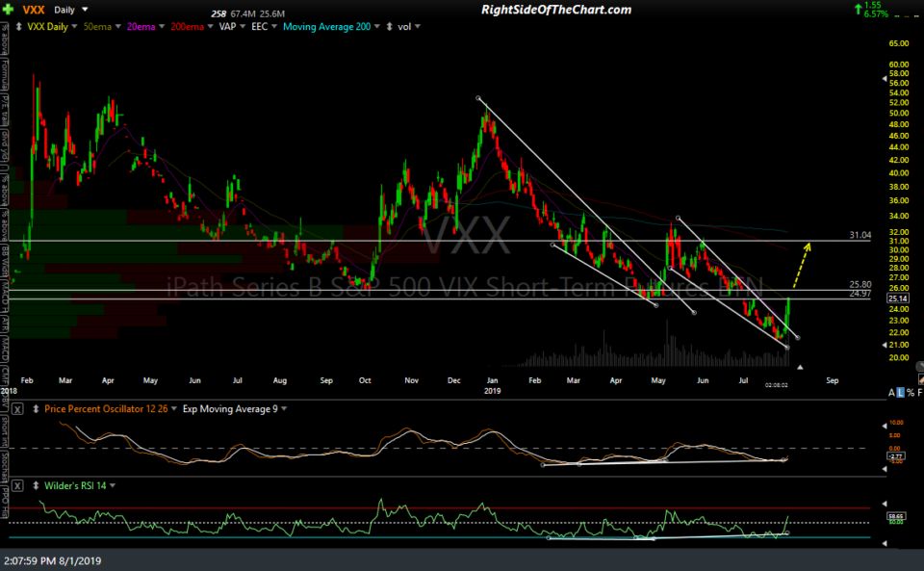Click the Wilder's RSI 14 panel label
This screenshot has height=571, width=924.
click(74, 485)
